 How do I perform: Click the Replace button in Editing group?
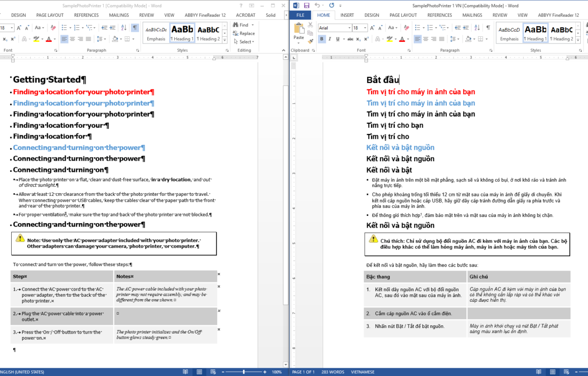pyautogui.click(x=243, y=33)
